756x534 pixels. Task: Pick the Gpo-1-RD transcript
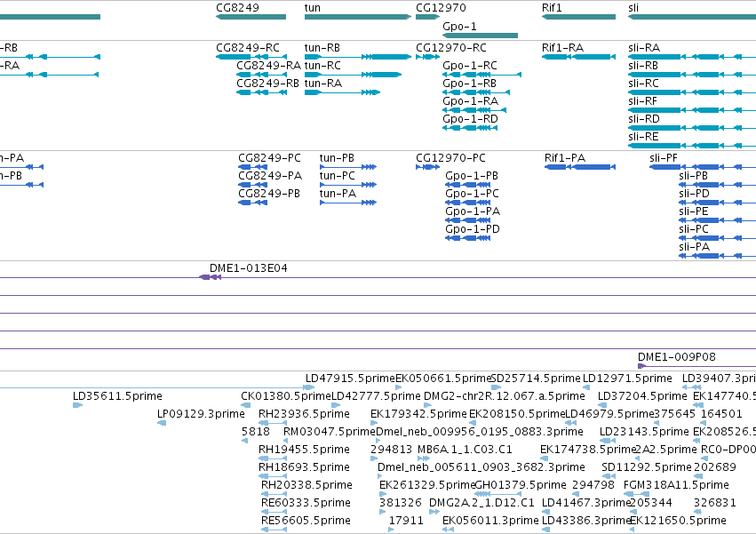point(470,128)
